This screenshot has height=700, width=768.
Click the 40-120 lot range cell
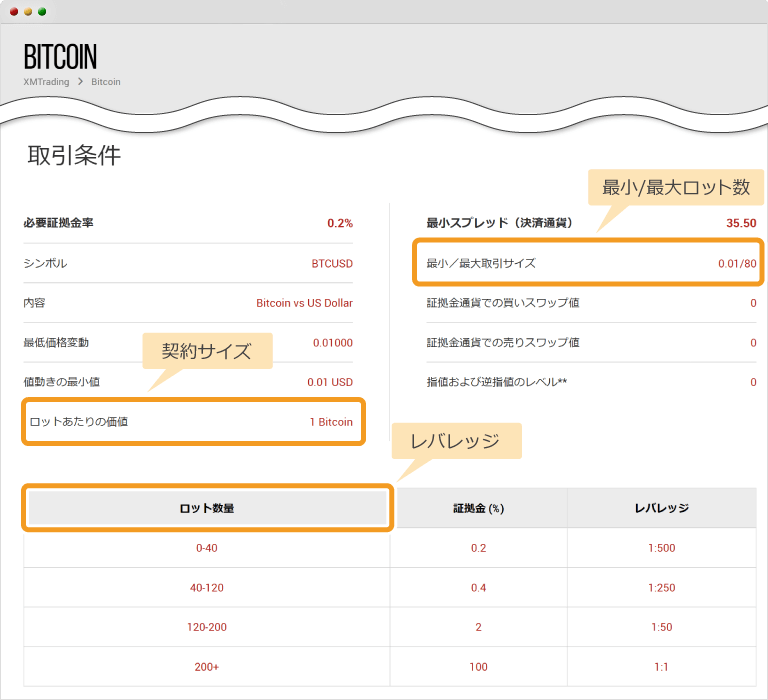click(x=207, y=588)
